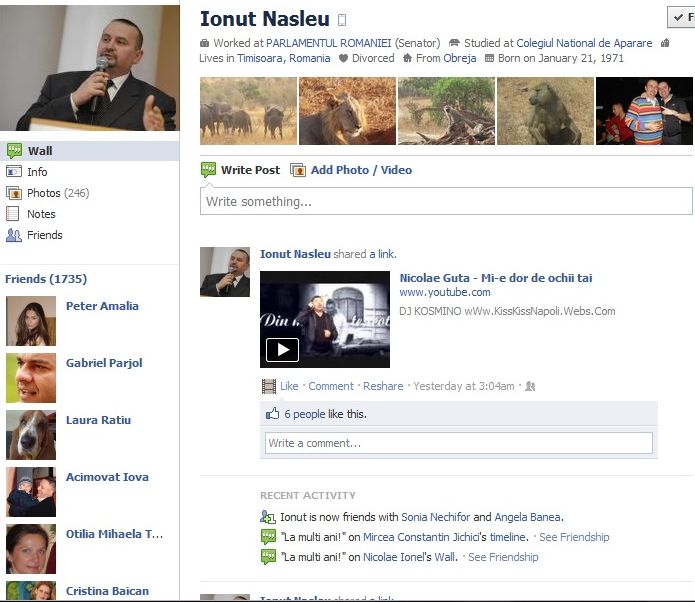Click the friends audience icon after post timestamp
695x602 pixels.
pos(530,386)
